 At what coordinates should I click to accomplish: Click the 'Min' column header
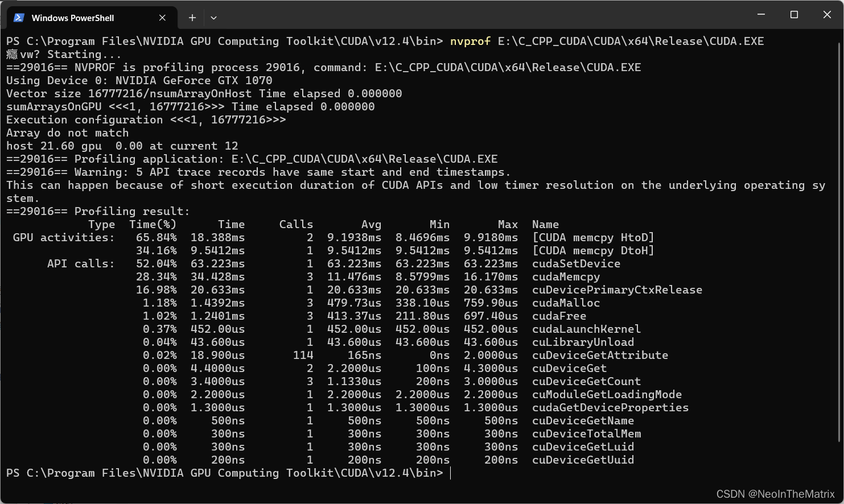(439, 224)
